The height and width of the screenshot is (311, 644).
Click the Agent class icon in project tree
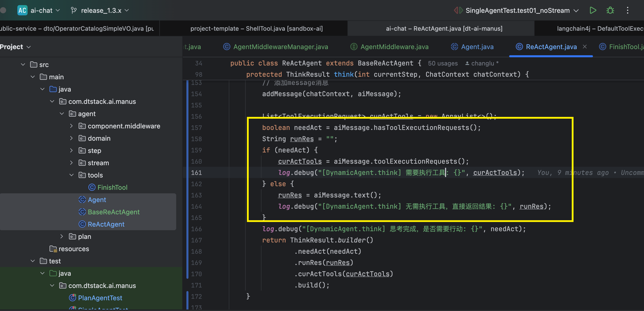[x=82, y=200]
